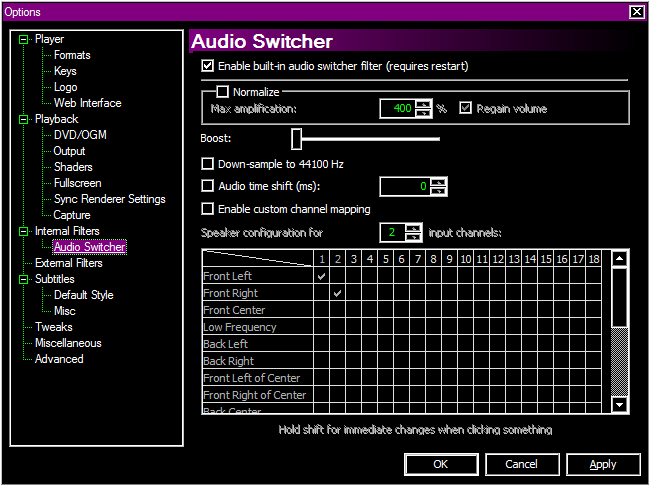This screenshot has height=486, width=650.
Task: Decrease audio time shift with down arrow
Action: [438, 190]
